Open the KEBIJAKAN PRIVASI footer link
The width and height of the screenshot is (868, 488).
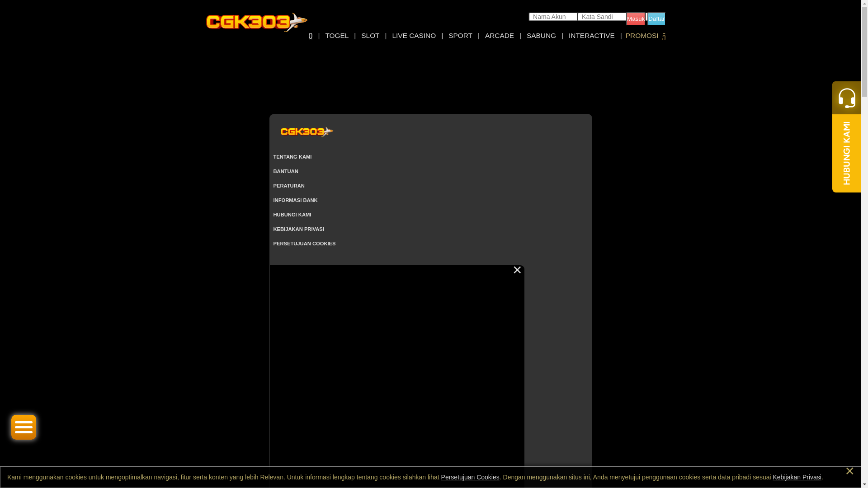298,229
